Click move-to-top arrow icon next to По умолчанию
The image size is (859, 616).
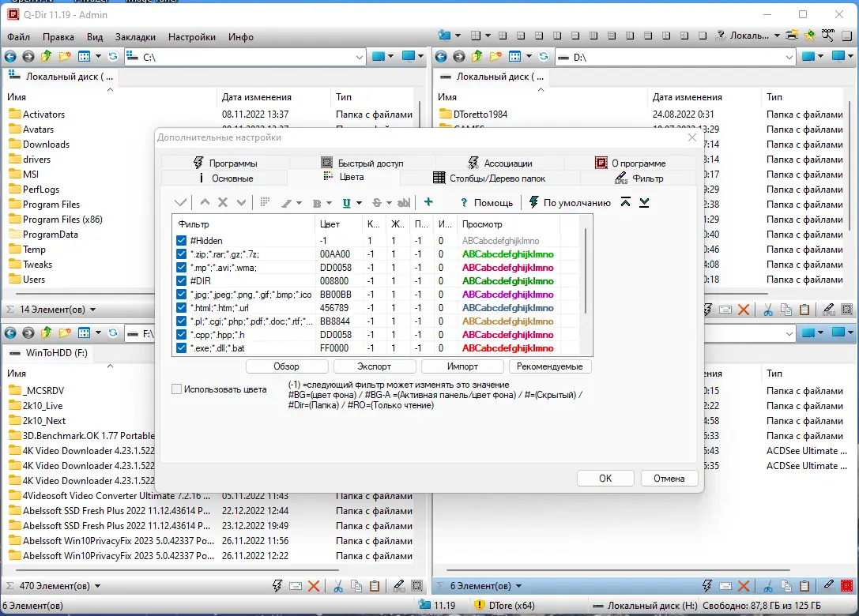626,202
